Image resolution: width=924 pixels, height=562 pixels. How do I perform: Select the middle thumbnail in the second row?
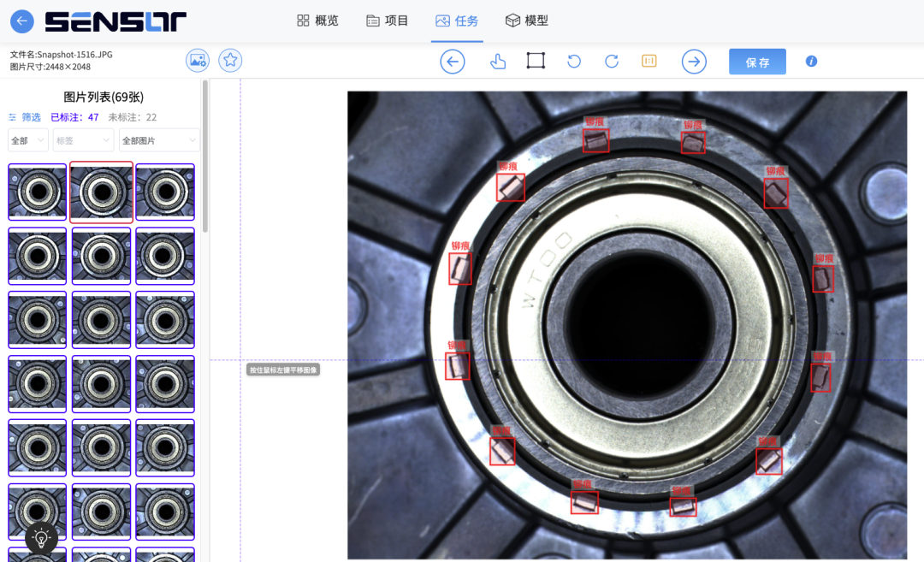(x=101, y=256)
